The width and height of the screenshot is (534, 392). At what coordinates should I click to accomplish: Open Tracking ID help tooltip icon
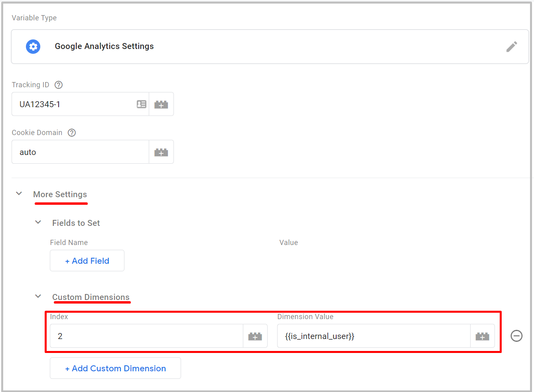[59, 85]
